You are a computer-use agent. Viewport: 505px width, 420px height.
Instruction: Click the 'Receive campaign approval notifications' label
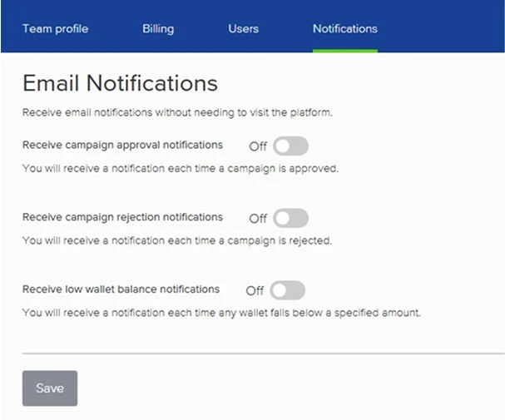122,145
